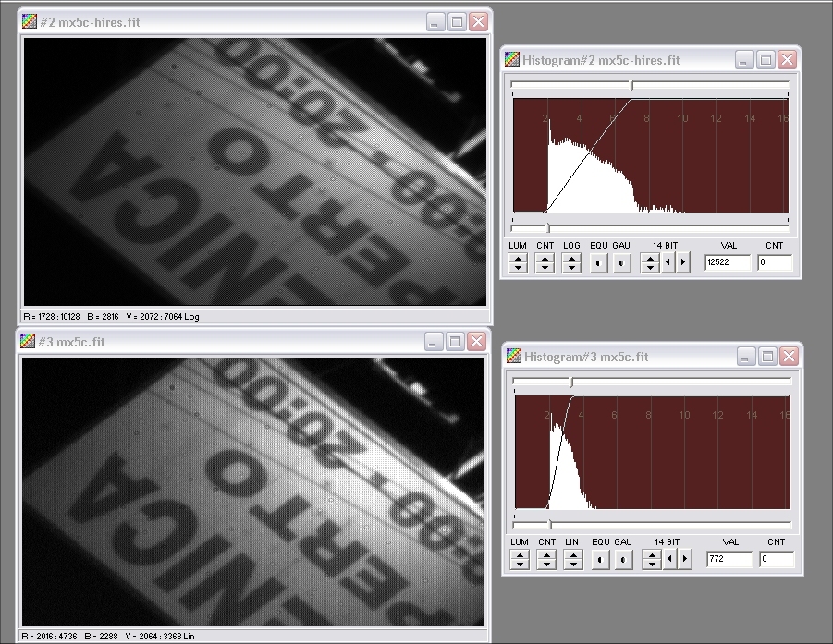Click VAL field showing 12522
833x644 pixels.
point(728,262)
